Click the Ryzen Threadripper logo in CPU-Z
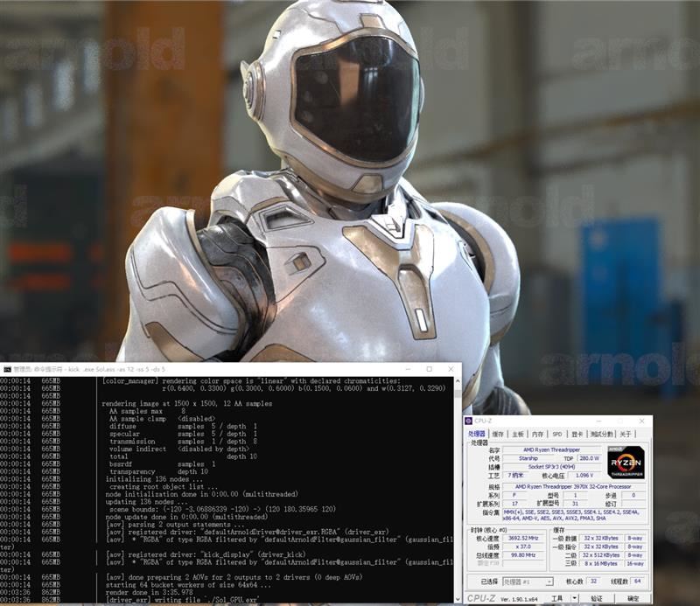 [x=626, y=462]
